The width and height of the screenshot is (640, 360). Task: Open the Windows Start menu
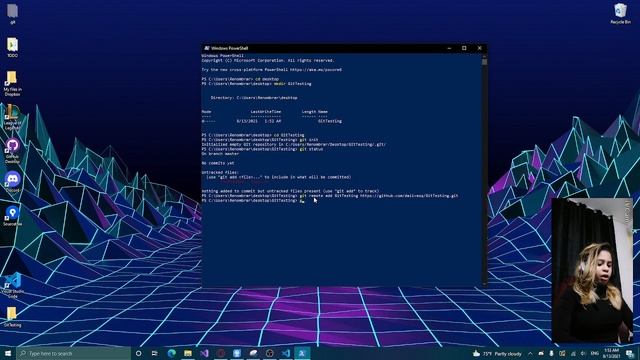(8, 353)
